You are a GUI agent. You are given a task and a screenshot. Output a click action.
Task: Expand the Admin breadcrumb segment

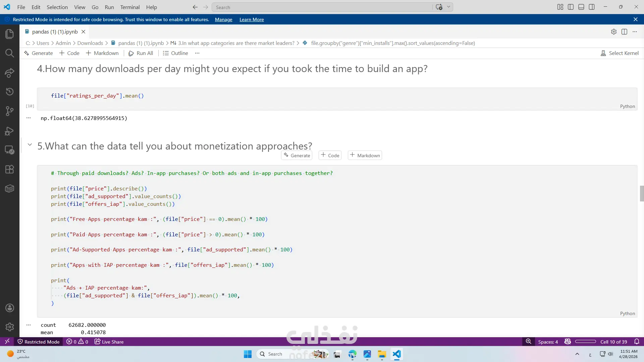click(63, 43)
